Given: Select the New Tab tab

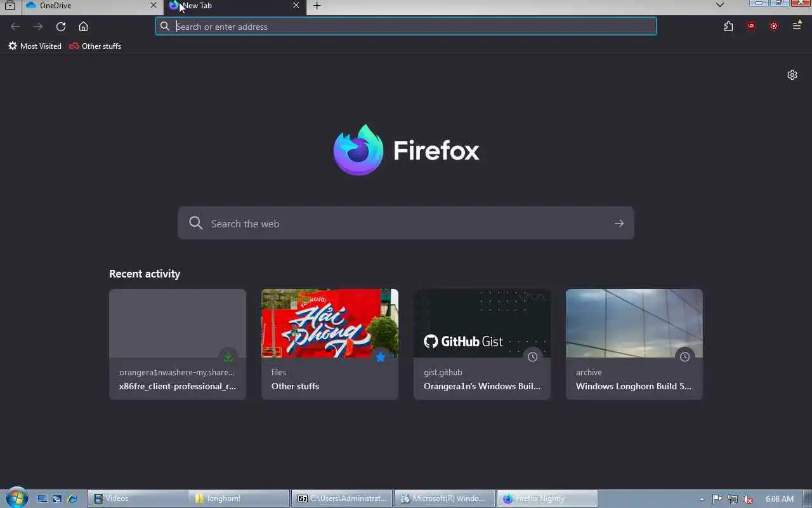Looking at the screenshot, I should [x=235, y=6].
